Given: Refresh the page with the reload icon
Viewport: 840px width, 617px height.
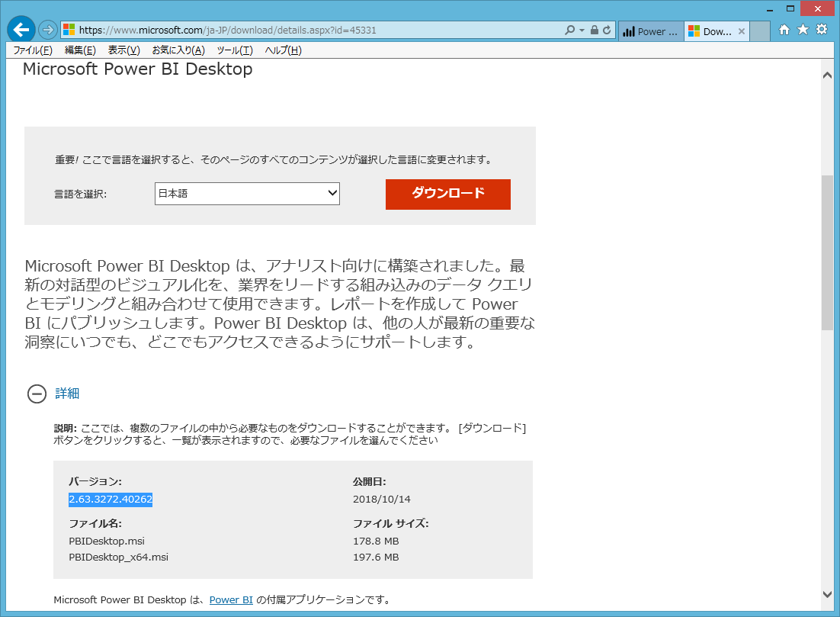Looking at the screenshot, I should click(x=607, y=30).
